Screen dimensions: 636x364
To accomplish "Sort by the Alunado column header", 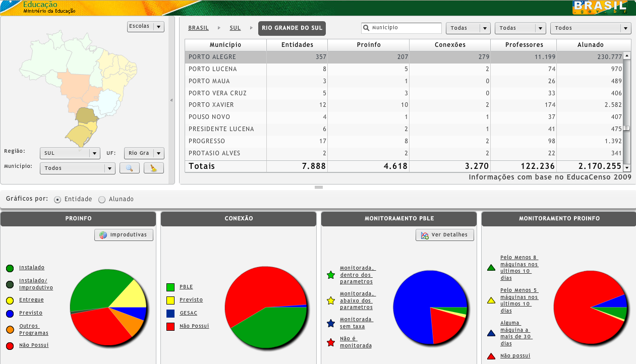I will point(590,45).
